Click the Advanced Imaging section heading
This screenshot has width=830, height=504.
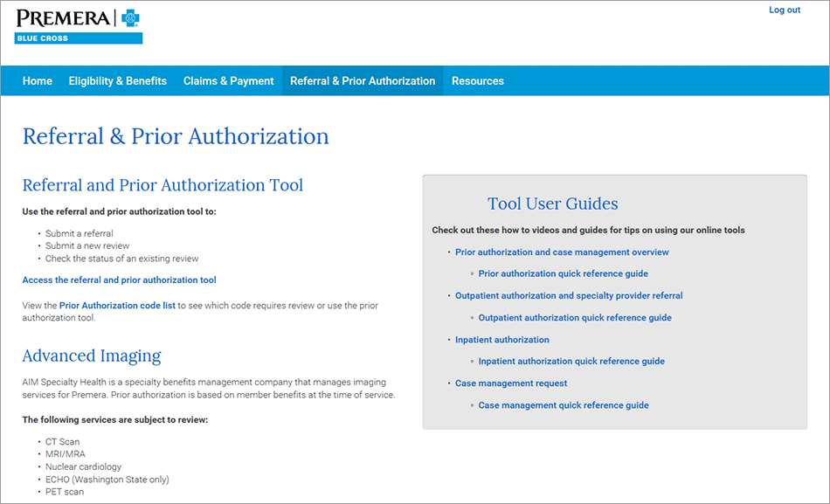point(92,356)
